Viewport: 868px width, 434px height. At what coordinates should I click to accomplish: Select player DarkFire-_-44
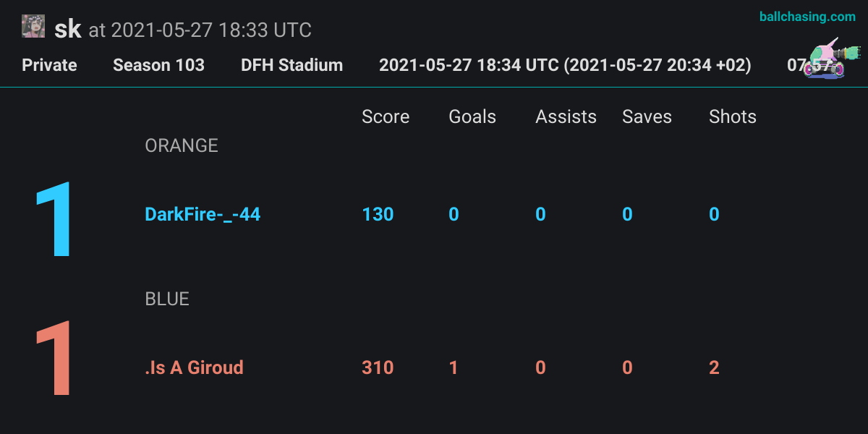[x=203, y=215]
